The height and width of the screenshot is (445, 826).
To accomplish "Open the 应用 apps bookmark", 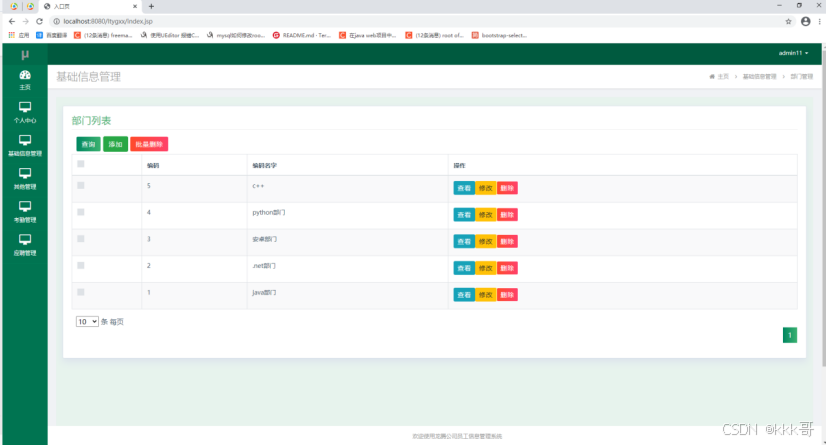I will (x=19, y=35).
